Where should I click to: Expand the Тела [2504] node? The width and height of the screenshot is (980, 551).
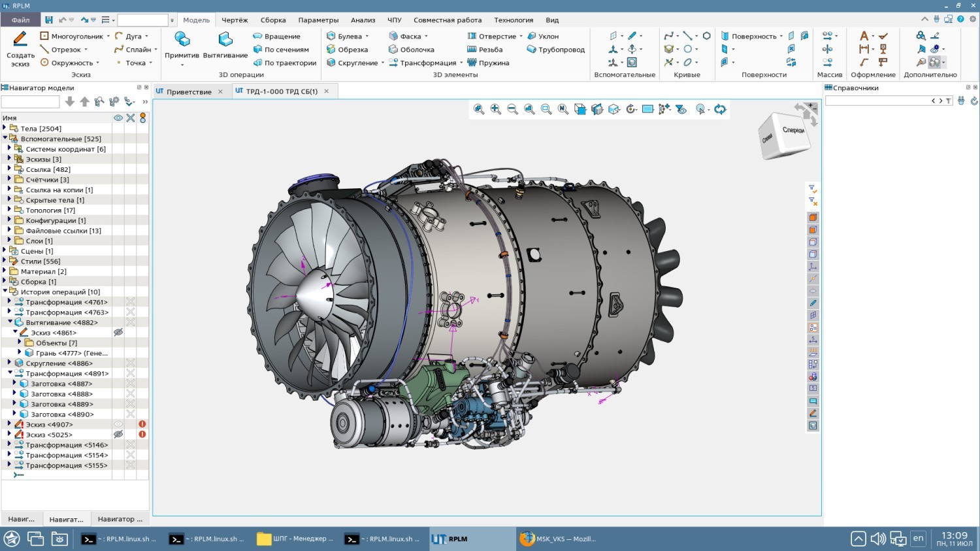[x=5, y=128]
